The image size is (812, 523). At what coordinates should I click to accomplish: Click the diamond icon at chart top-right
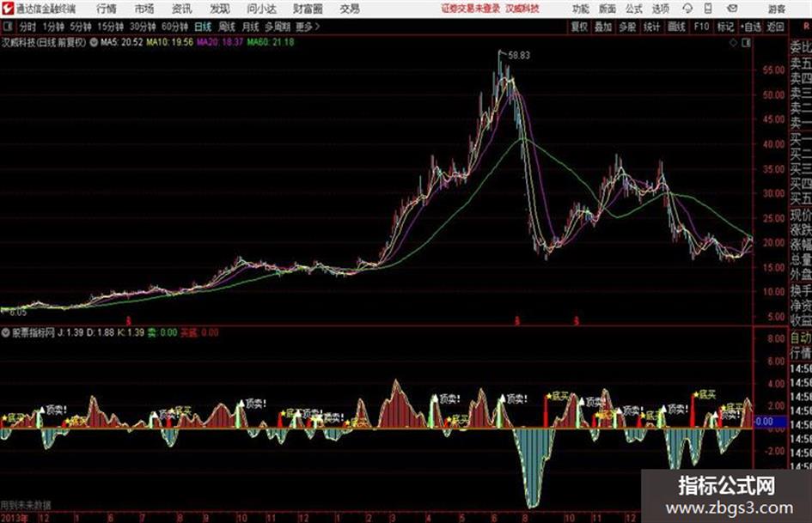coord(733,43)
